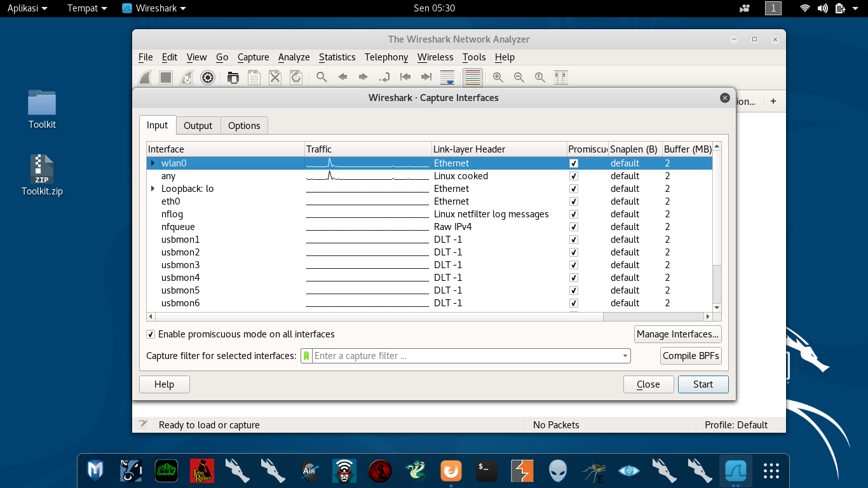Launch Burp Suite from the dock
Screen dimensions: 868x488
(522, 470)
